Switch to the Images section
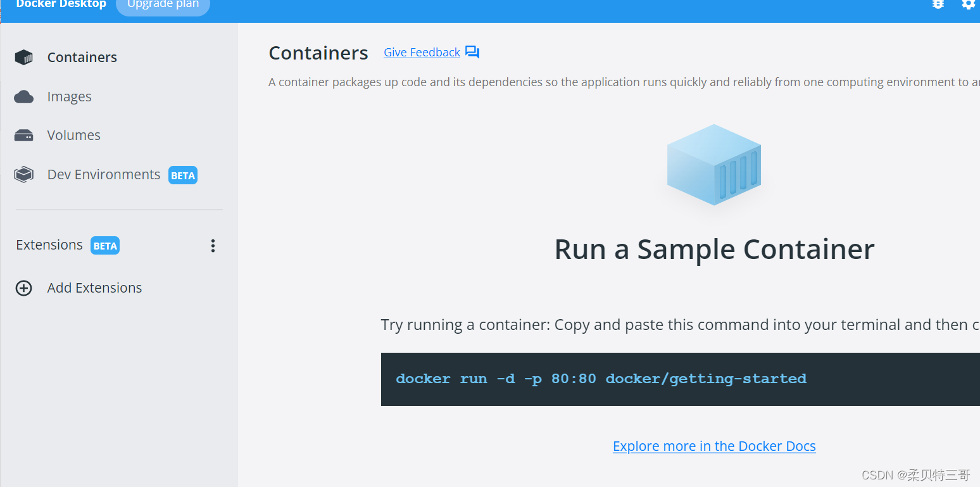 coord(69,97)
